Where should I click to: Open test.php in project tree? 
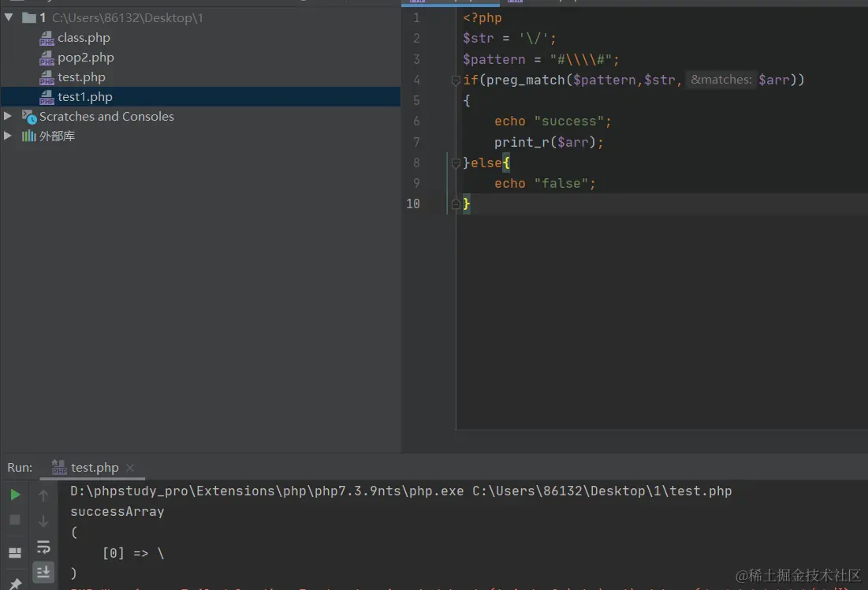pyautogui.click(x=81, y=77)
